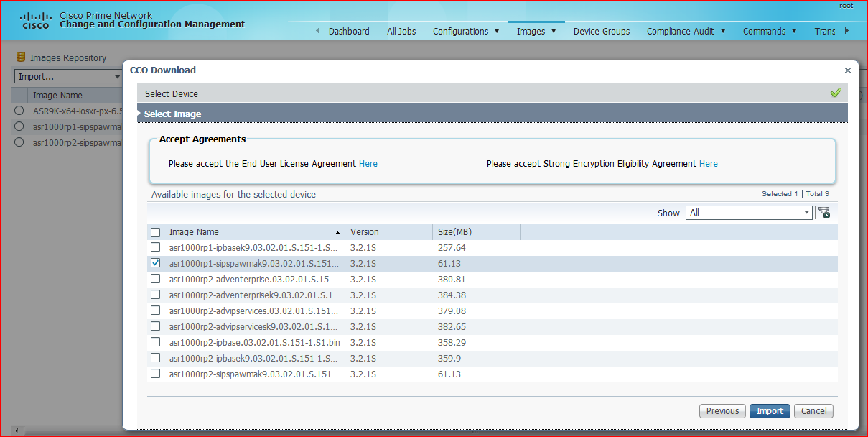Select asr1000rp1-sipspawma radio button in repository

(19, 126)
